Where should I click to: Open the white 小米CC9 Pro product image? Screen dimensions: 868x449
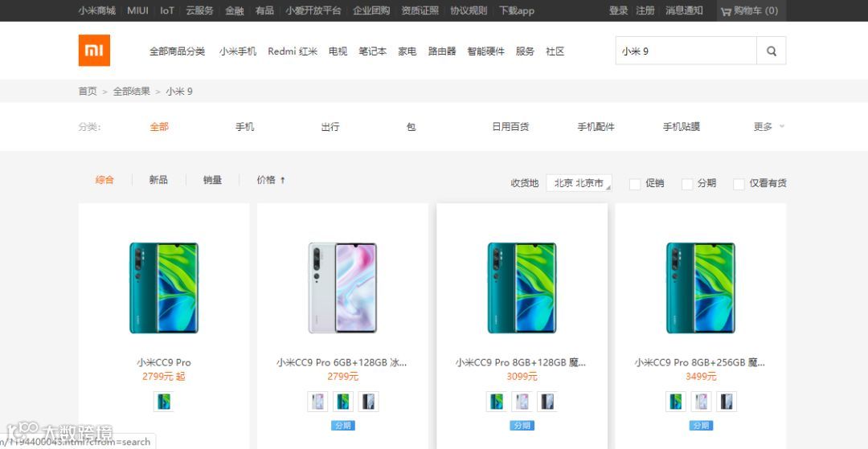coord(342,288)
